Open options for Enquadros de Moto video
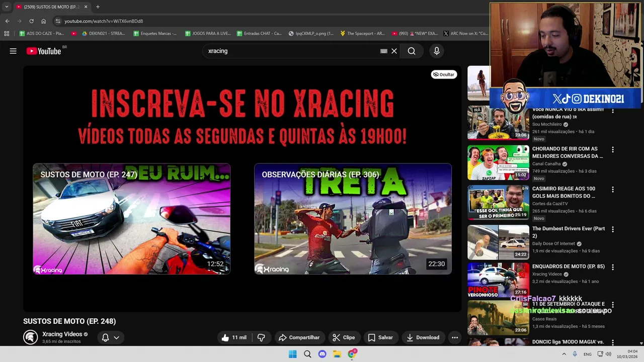This screenshot has height=362, width=644. coord(613,267)
